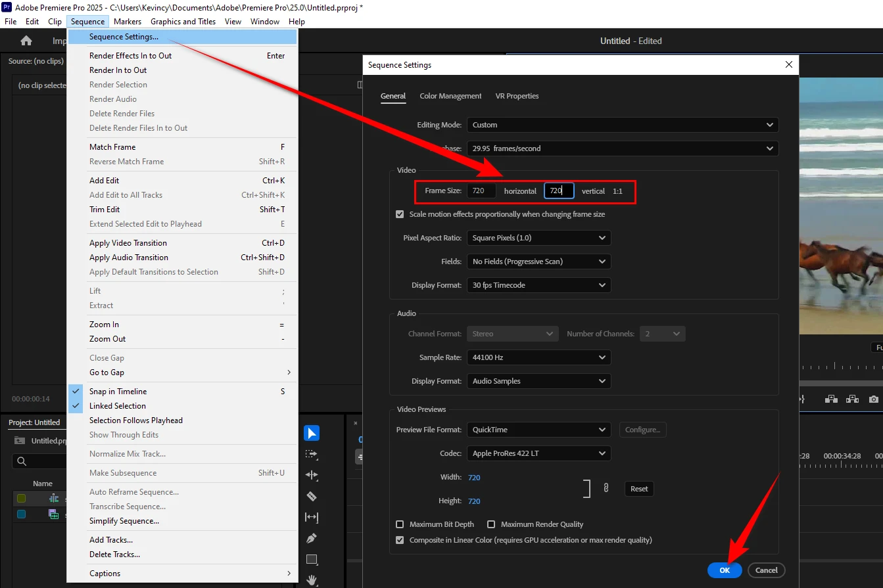
Task: Click the parent folder icon beside Untitled.prproj
Action: (20, 441)
